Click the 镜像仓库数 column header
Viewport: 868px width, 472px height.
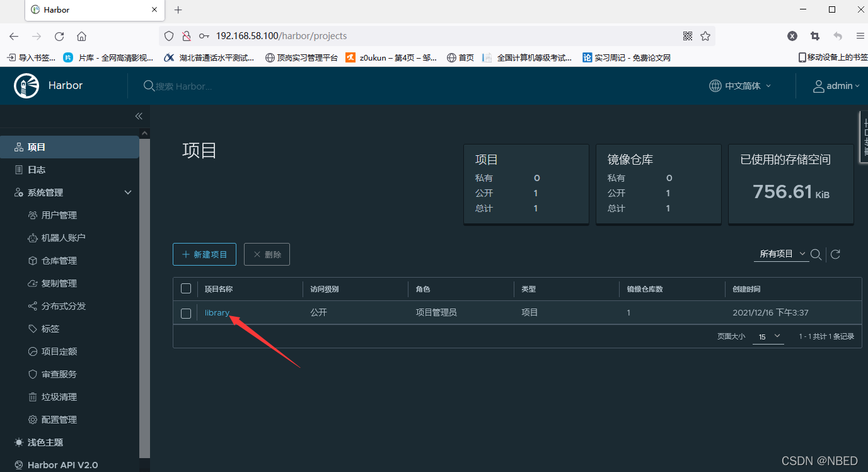pyautogui.click(x=644, y=288)
